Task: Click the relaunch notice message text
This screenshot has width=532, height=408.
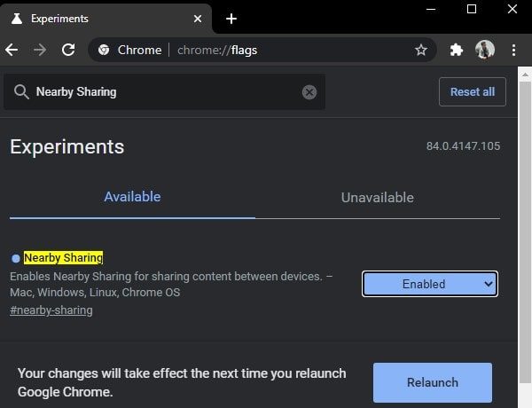Action: (x=182, y=382)
